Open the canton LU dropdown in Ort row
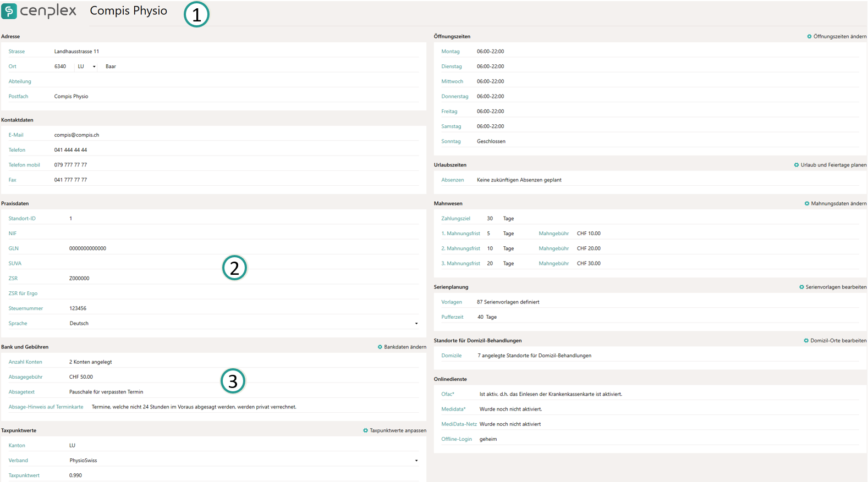Screen dimensions: 868x482 [x=86, y=67]
